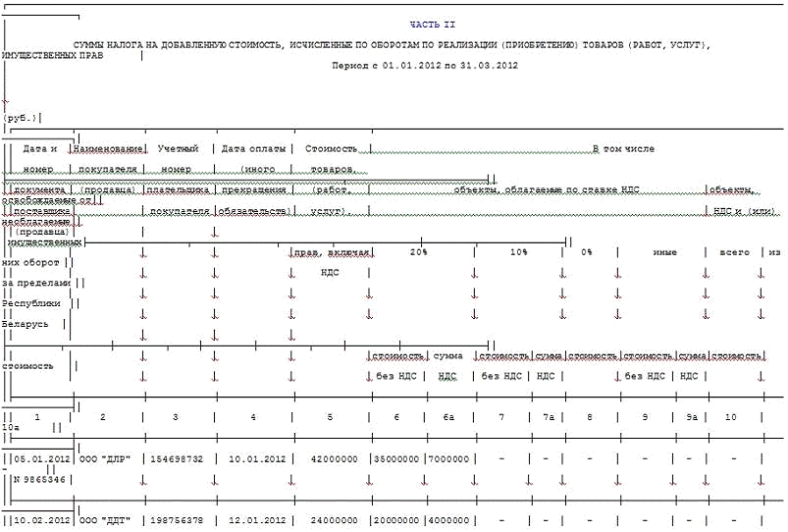Click the word поставщика in the header
This screenshot has height=532, width=788.
[x=42, y=211]
